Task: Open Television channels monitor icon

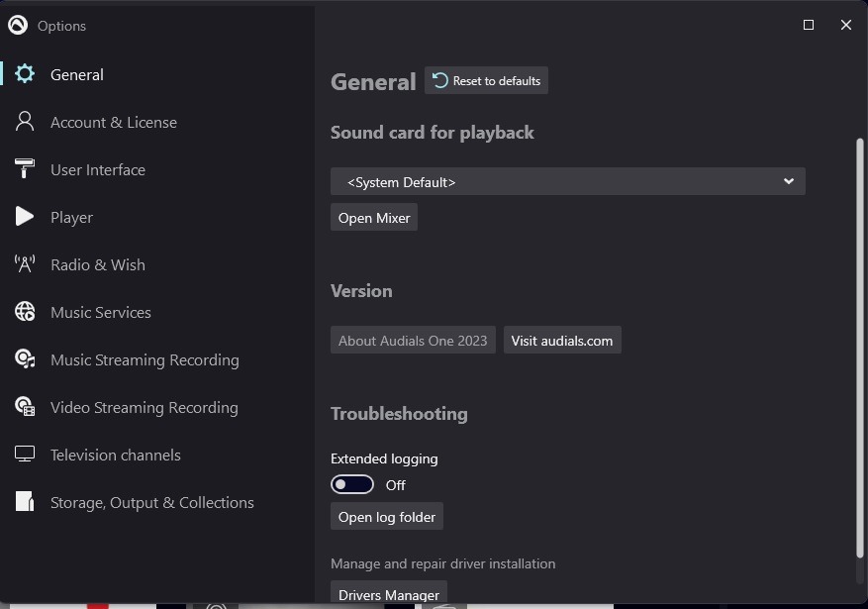Action: (x=24, y=455)
